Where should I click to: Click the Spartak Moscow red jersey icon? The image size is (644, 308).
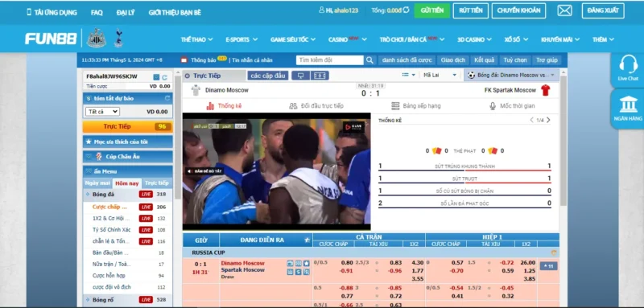coord(546,90)
